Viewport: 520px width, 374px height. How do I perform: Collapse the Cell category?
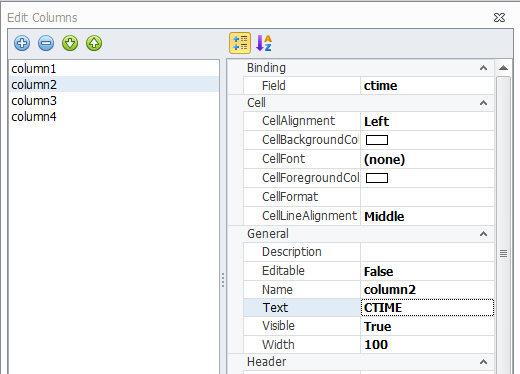(x=483, y=103)
